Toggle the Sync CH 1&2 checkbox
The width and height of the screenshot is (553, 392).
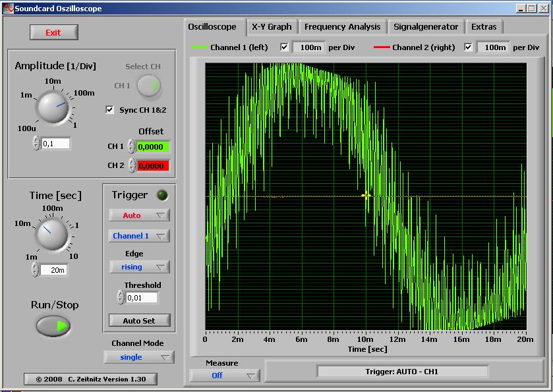[x=110, y=110]
